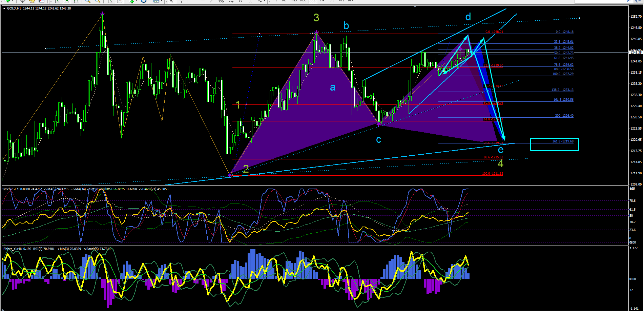This screenshot has width=644, height=311.
Task: Click the Fibonacci label 161.8 1230.56
Action: tap(563, 100)
